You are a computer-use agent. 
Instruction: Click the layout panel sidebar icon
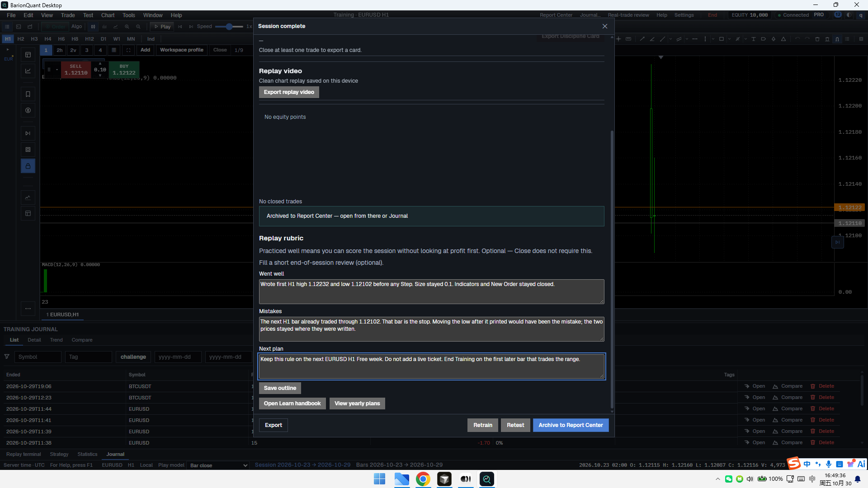[x=28, y=55]
